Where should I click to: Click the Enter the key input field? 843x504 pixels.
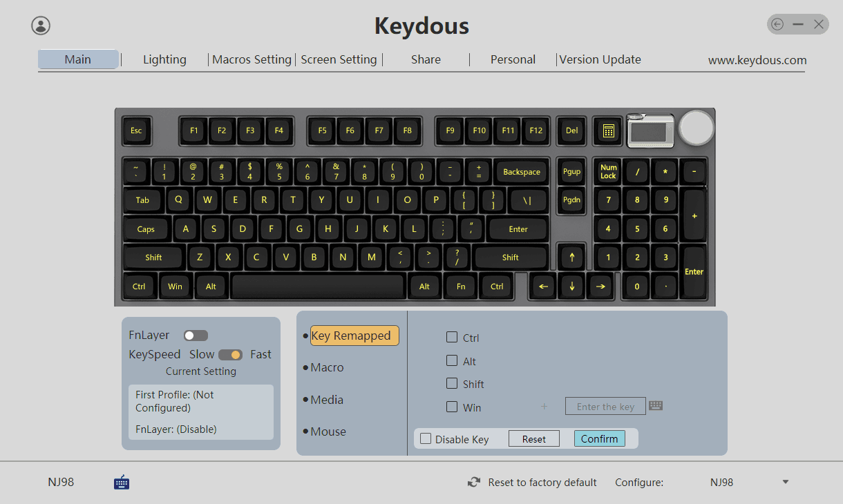[x=605, y=407]
